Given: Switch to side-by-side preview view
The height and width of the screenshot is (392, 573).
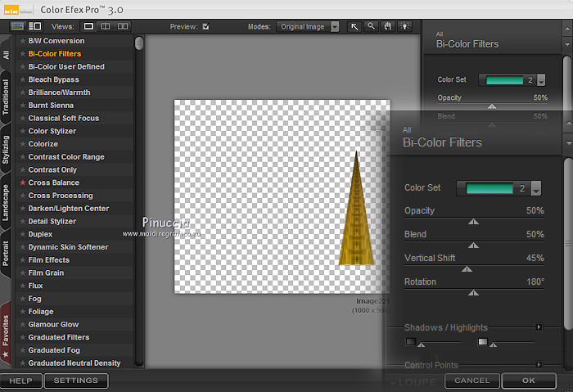Looking at the screenshot, I should click(123, 26).
